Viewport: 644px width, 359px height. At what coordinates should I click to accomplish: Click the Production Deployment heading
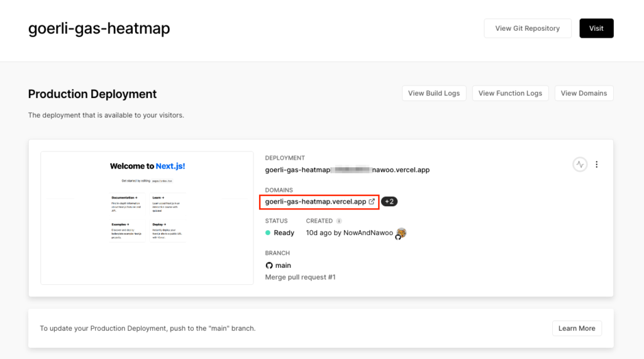(92, 94)
